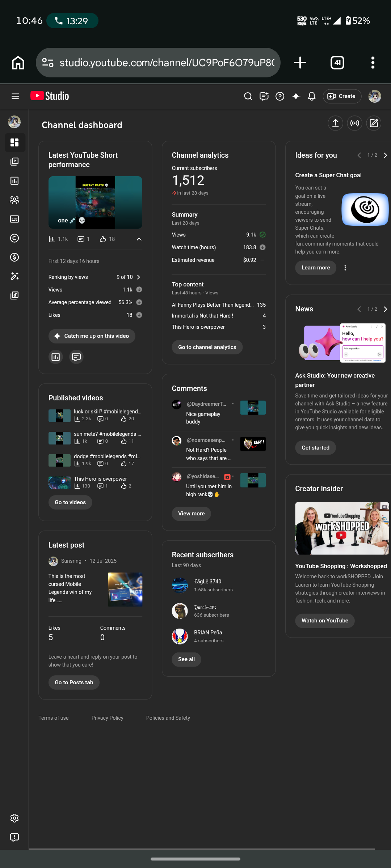Image resolution: width=391 pixels, height=868 pixels.
Task: Click the Go live icon
Action: (x=354, y=123)
